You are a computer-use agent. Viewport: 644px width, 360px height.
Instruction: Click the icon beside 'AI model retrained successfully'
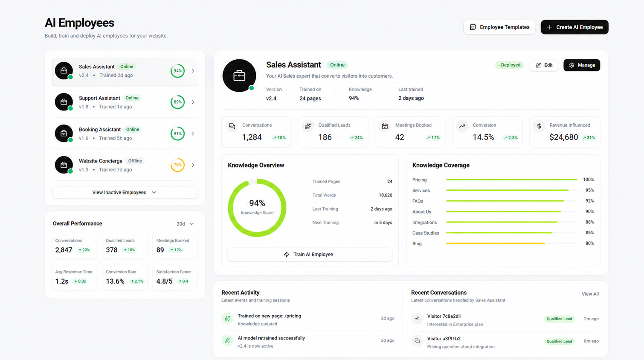click(x=227, y=340)
